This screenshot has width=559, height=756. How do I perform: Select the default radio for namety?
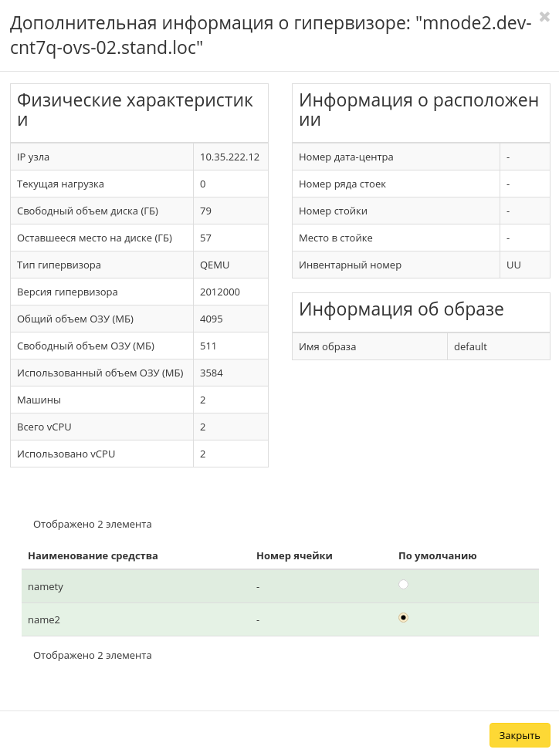[403, 585]
